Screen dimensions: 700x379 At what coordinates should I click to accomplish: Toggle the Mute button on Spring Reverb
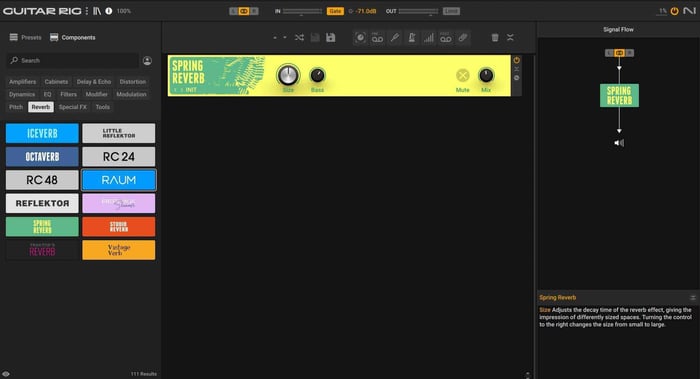[x=462, y=75]
